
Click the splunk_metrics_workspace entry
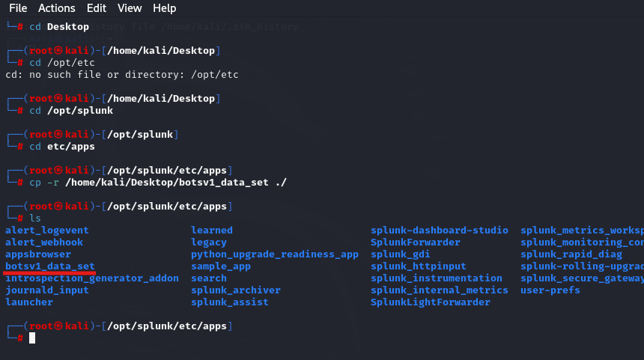click(x=582, y=231)
